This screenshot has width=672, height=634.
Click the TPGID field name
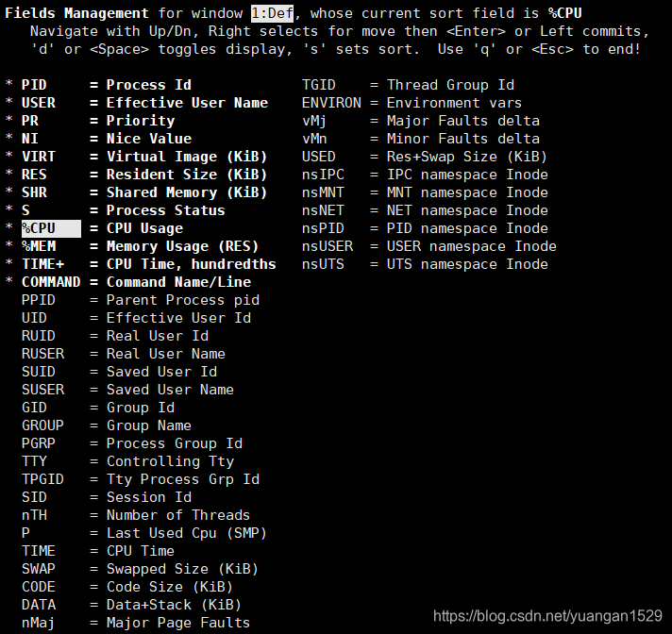[42, 479]
